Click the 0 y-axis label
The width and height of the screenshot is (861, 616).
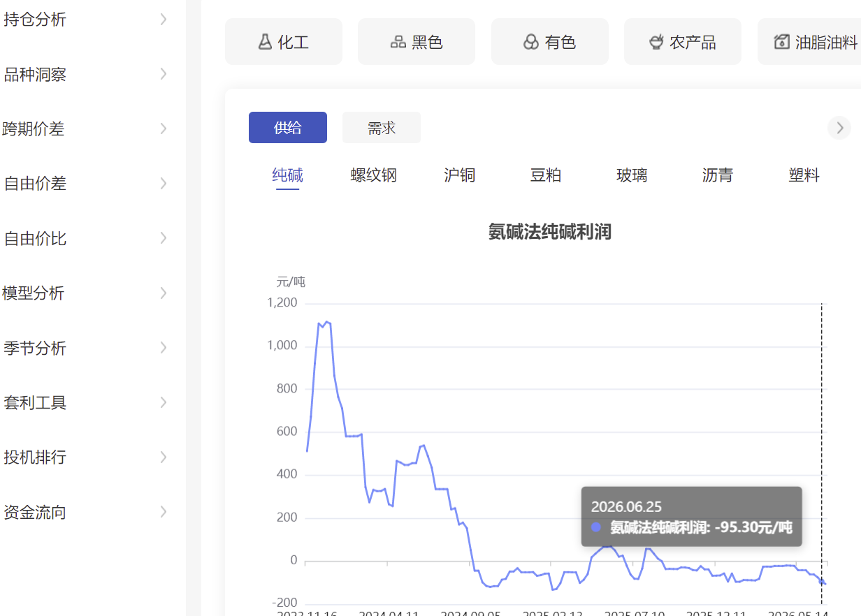[294, 561]
